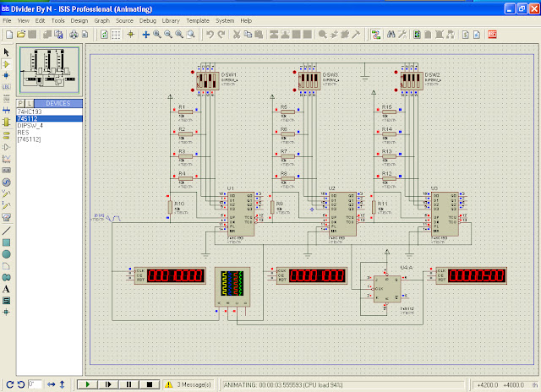Play the simulation

(87, 384)
